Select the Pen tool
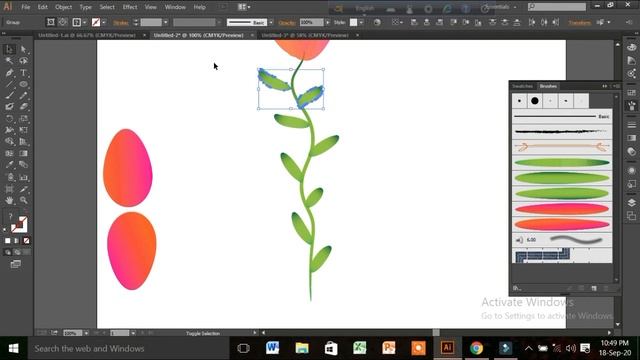The width and height of the screenshot is (640, 360). (10, 73)
